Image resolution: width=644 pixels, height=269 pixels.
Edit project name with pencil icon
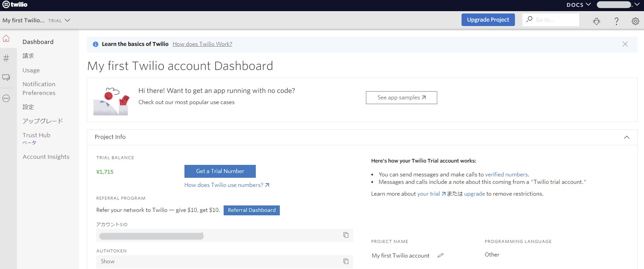point(440,255)
